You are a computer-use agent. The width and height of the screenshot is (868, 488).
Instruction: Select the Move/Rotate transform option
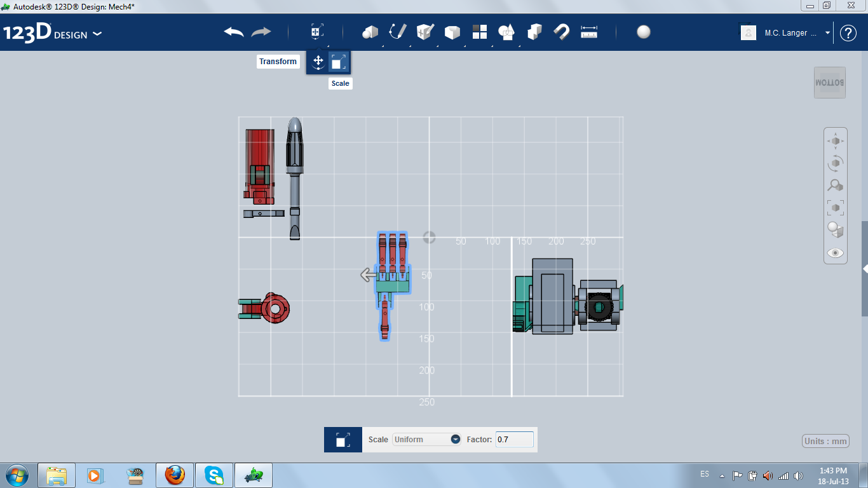pyautogui.click(x=318, y=62)
